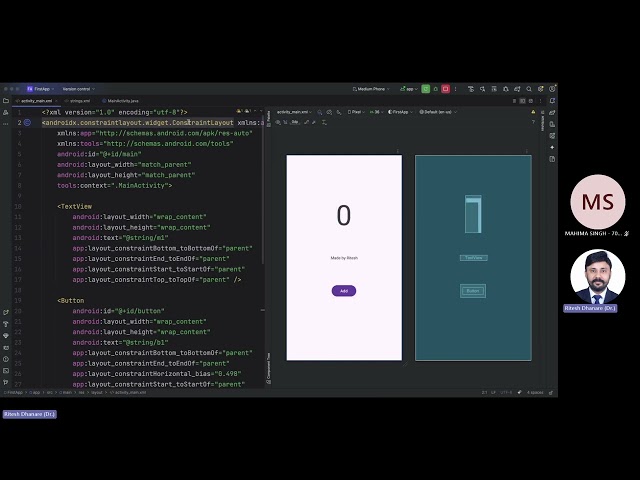Image resolution: width=640 pixels, height=480 pixels.
Task: Open the Build hammer tool window
Action: pyautogui.click(x=6, y=324)
